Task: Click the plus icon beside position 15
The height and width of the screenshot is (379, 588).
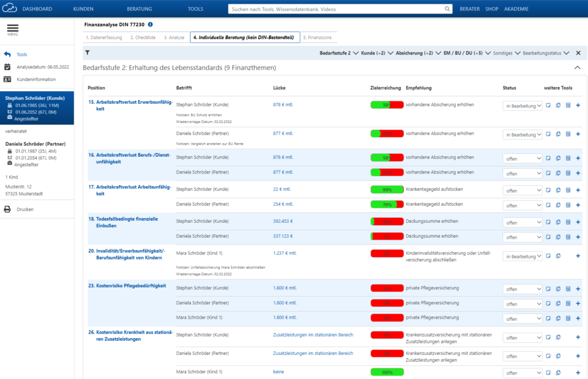Action: tap(578, 105)
